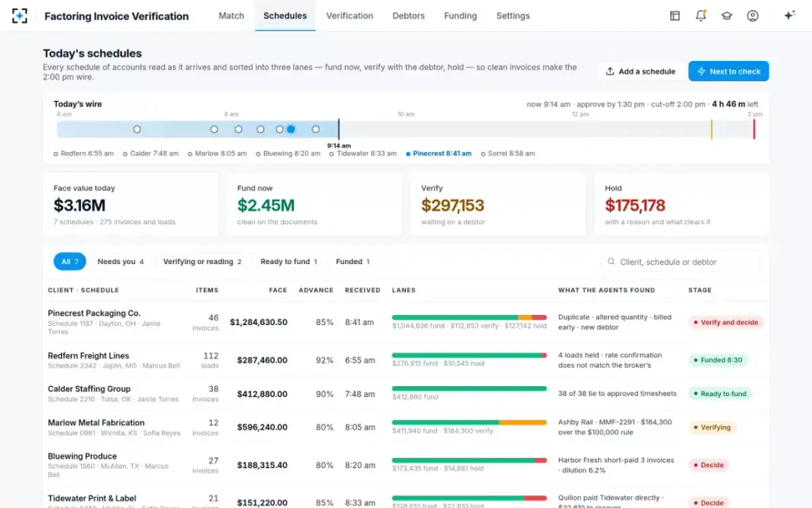Sort by Advance column header
The width and height of the screenshot is (812, 508).
click(x=316, y=290)
